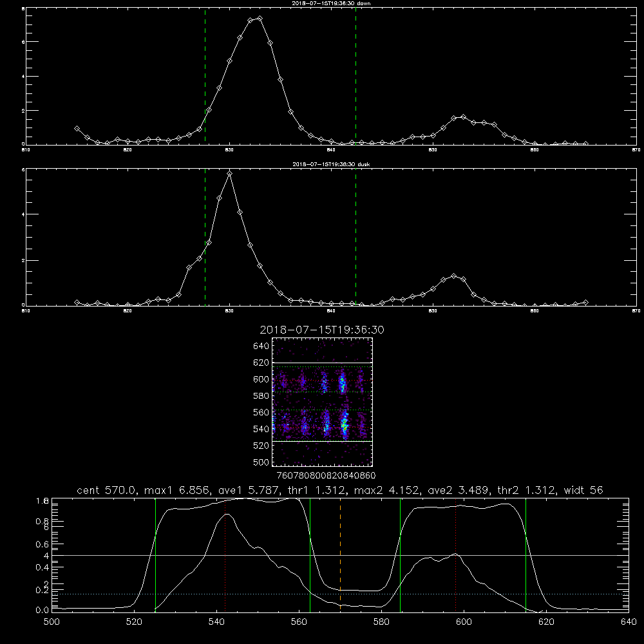Select the 'max2 4.152' value
The image size is (644, 644).
(388, 490)
